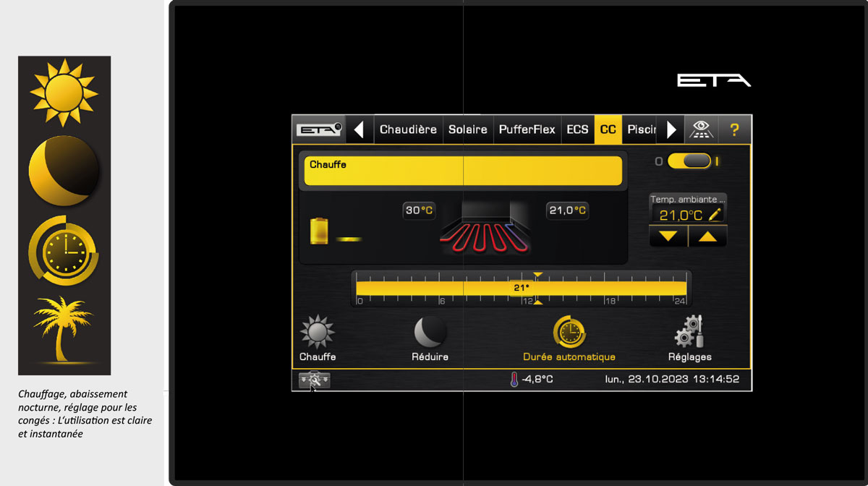Screen dimensions: 868x486
Task: Select the Réduire moon mode icon
Action: 430,333
